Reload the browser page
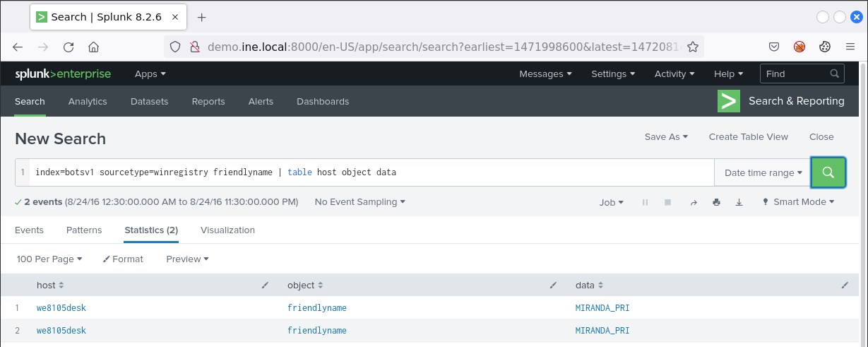 (69, 47)
